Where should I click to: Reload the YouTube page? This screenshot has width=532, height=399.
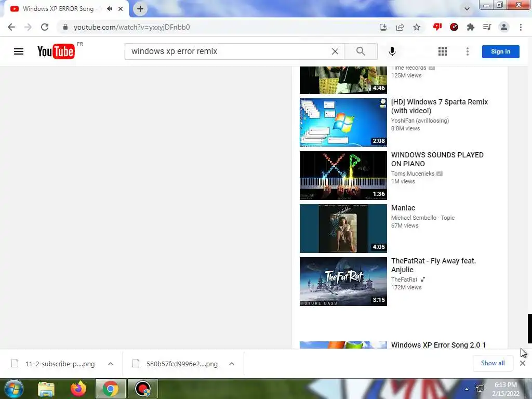[x=45, y=27]
